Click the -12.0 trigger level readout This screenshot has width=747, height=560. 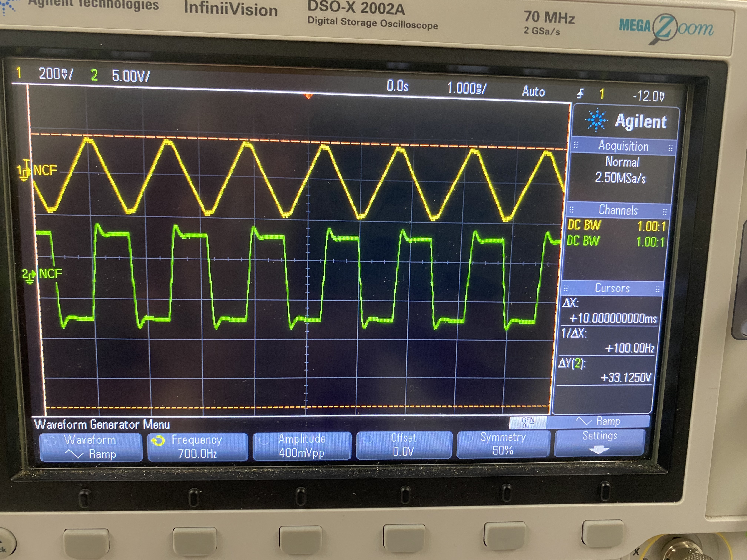(648, 96)
